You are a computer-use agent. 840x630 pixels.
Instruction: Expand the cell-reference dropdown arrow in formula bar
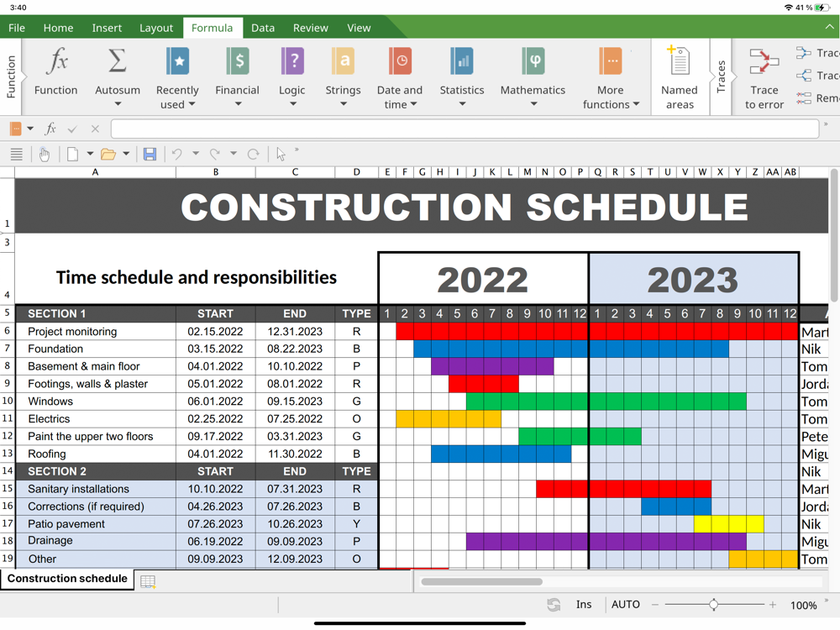click(x=30, y=129)
